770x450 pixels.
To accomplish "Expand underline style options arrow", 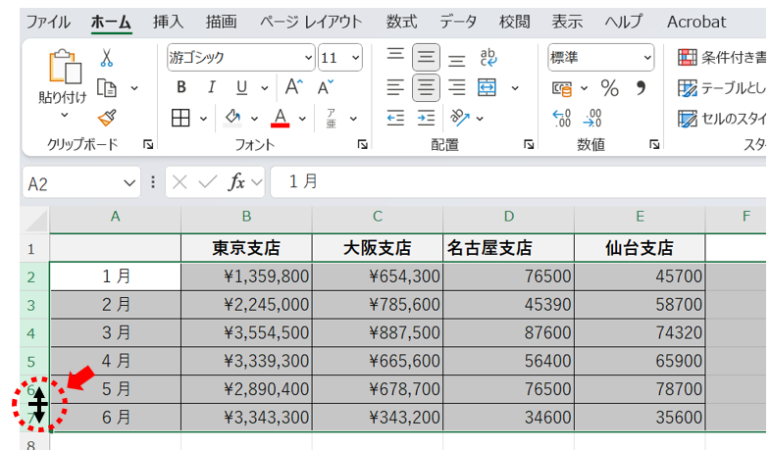I will (264, 88).
